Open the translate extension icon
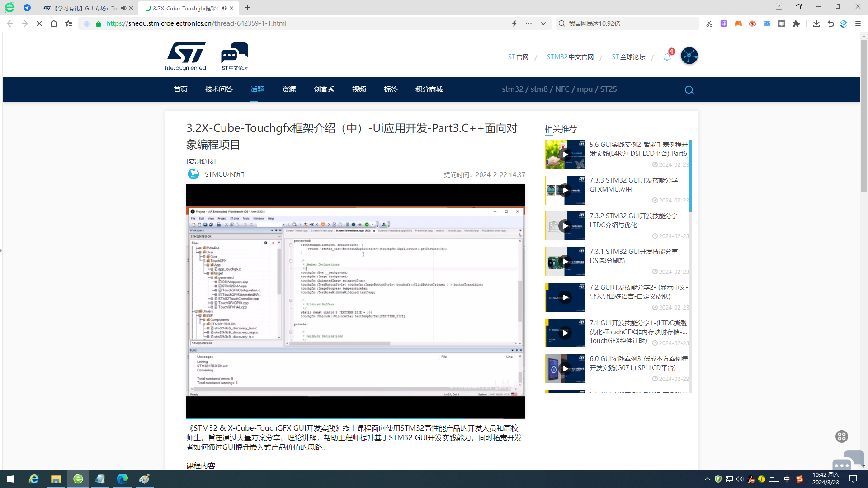 tap(724, 23)
